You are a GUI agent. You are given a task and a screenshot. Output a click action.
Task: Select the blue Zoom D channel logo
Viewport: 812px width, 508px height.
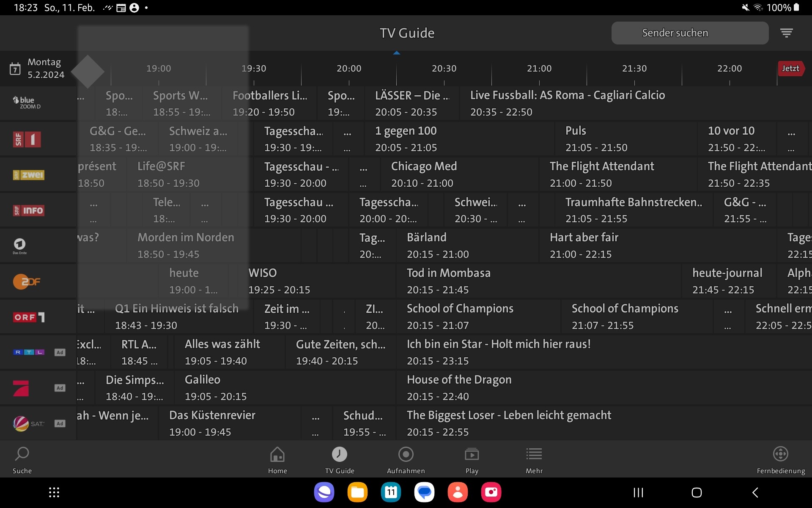27,103
